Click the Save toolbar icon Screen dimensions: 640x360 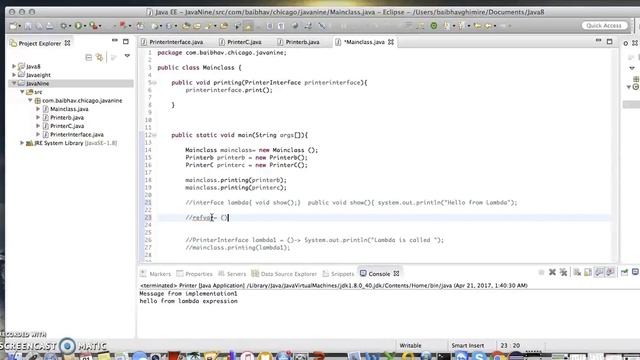pyautogui.click(x=28, y=26)
